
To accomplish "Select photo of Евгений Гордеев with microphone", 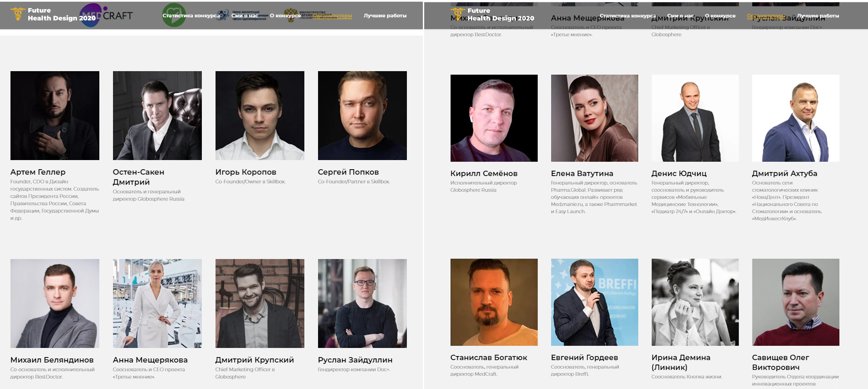I will 595,302.
